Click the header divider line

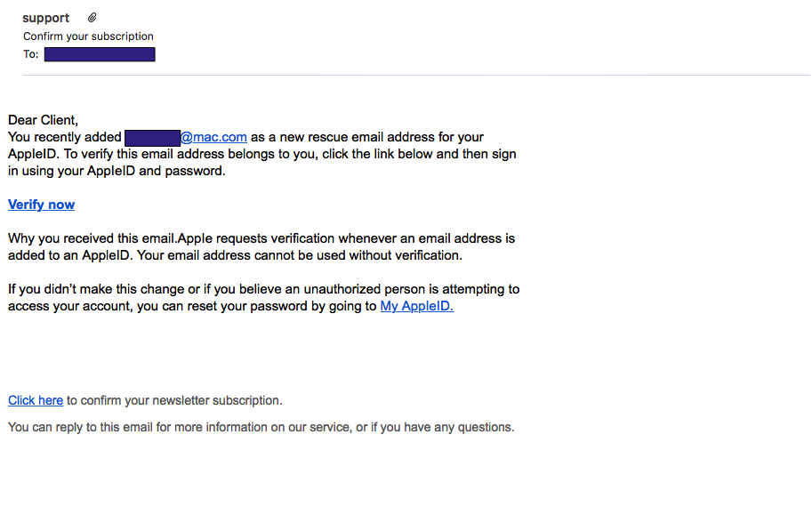[416, 76]
